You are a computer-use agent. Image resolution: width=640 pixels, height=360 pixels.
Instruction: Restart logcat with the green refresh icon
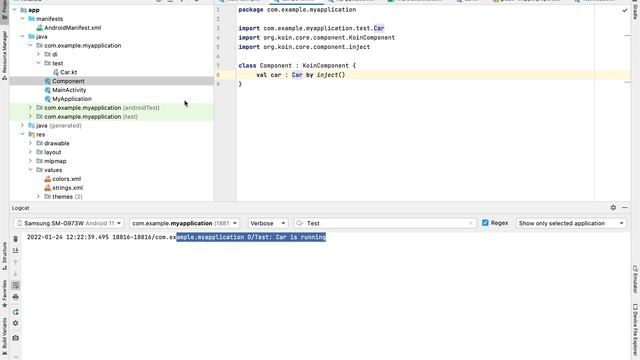[x=16, y=312]
